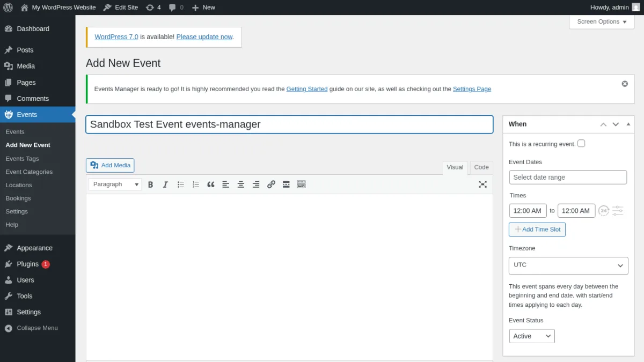Insert a numbered list

[x=196, y=184]
